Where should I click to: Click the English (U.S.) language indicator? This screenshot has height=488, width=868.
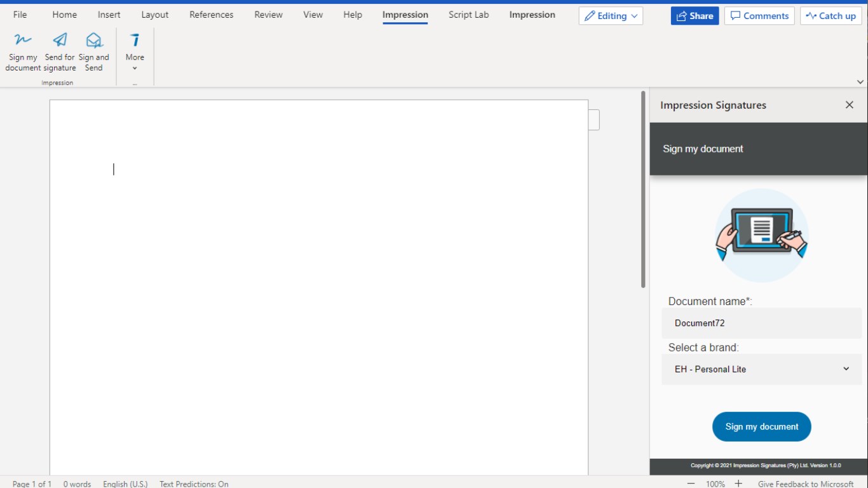point(125,484)
